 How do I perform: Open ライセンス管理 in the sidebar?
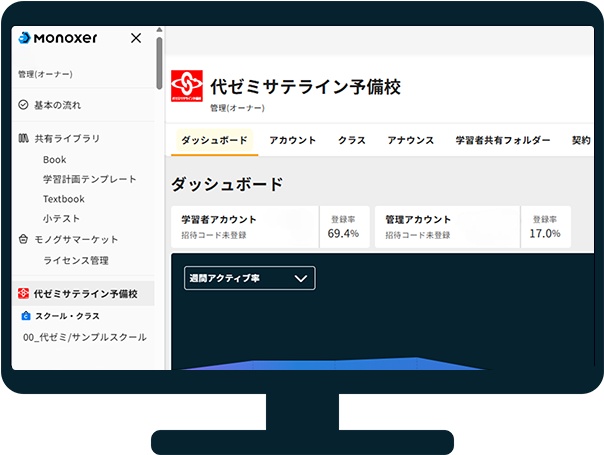[76, 260]
